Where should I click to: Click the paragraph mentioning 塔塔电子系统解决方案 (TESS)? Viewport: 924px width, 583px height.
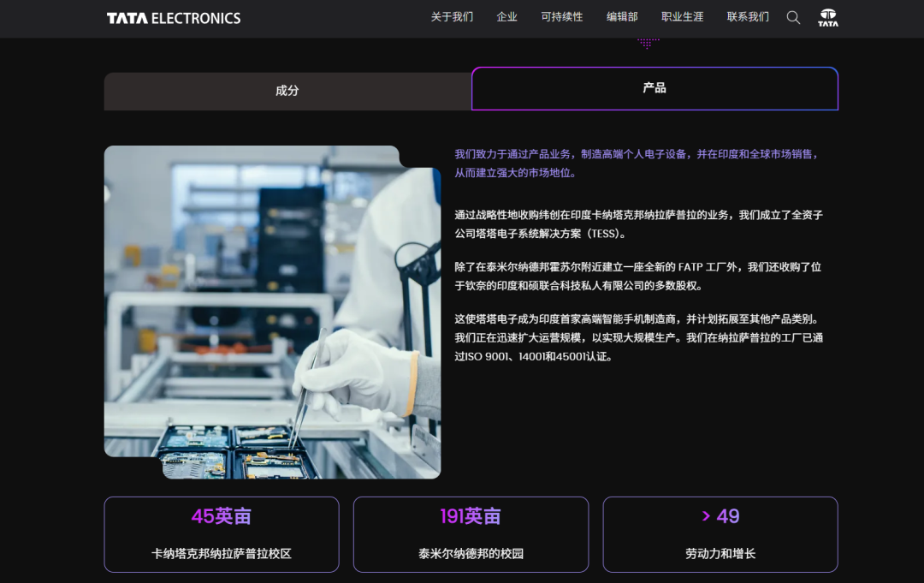[639, 224]
